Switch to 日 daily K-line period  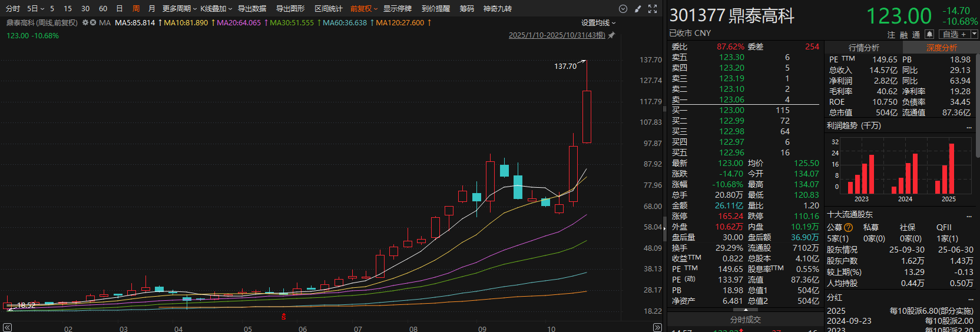coord(120,9)
